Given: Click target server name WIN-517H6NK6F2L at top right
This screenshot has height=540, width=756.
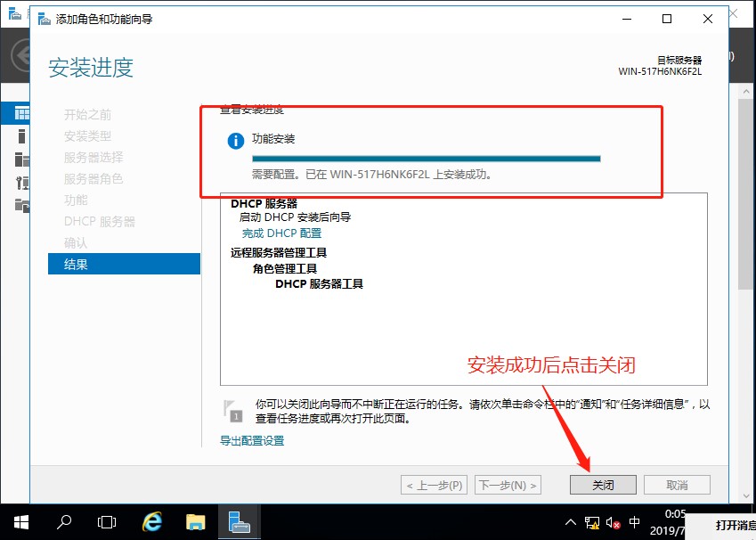Looking at the screenshot, I should (660, 71).
